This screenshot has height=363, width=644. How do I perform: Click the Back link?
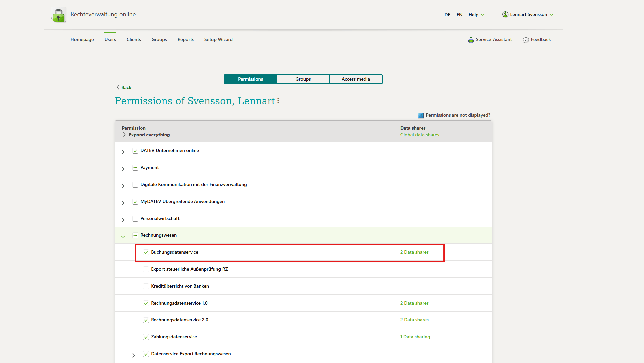(126, 87)
